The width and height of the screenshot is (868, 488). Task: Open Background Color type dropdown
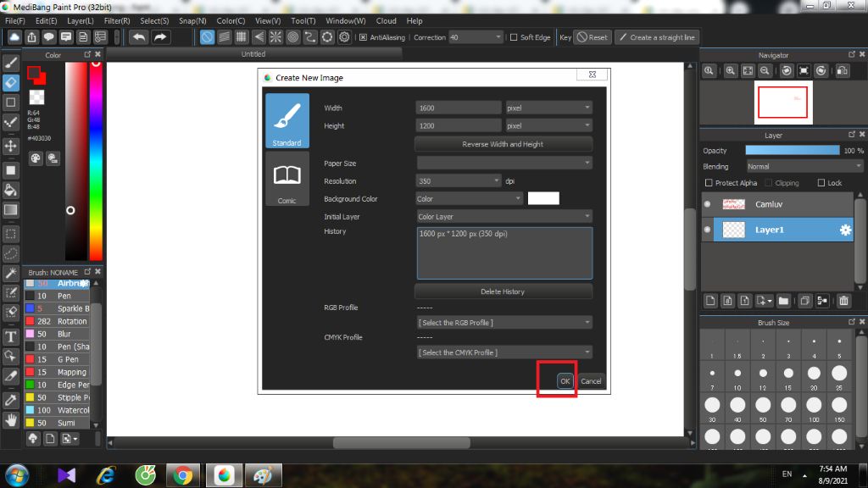[x=469, y=198]
